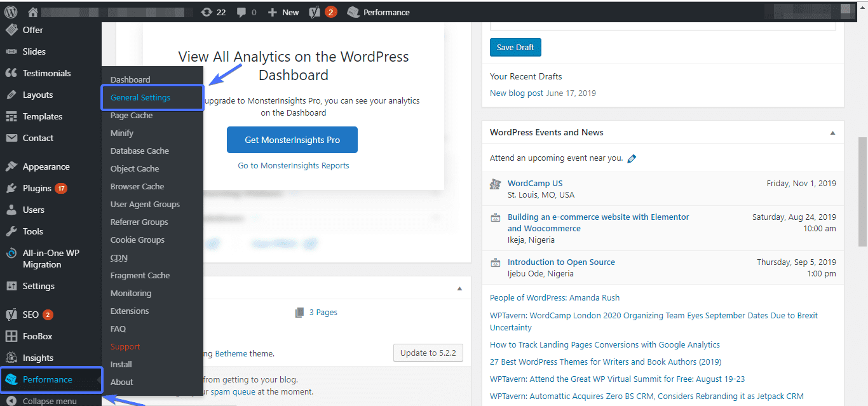Click the home site icon in admin bar
The height and width of the screenshot is (406, 868).
[33, 12]
